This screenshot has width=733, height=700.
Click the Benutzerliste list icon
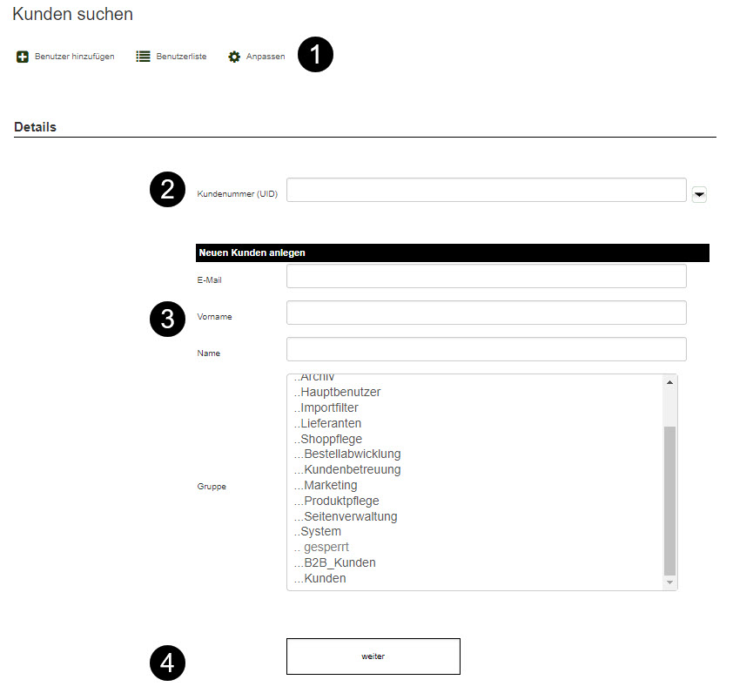pos(144,57)
